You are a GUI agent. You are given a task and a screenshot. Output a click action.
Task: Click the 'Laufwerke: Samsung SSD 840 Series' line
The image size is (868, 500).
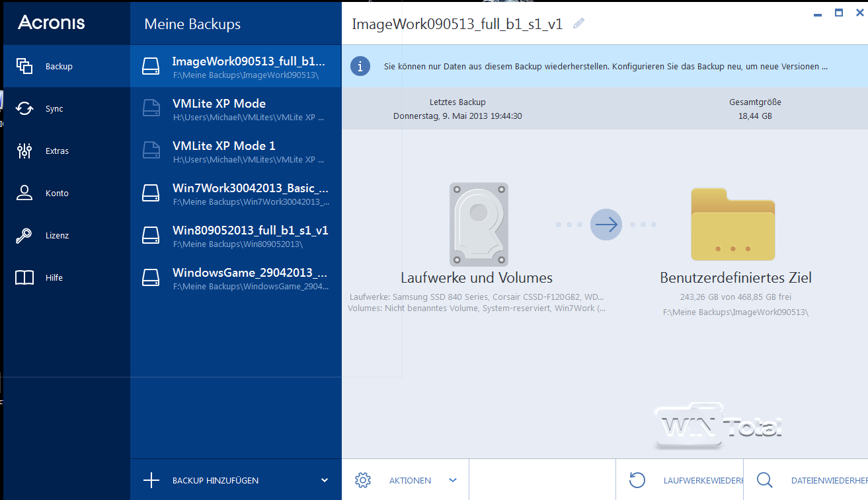(476, 297)
